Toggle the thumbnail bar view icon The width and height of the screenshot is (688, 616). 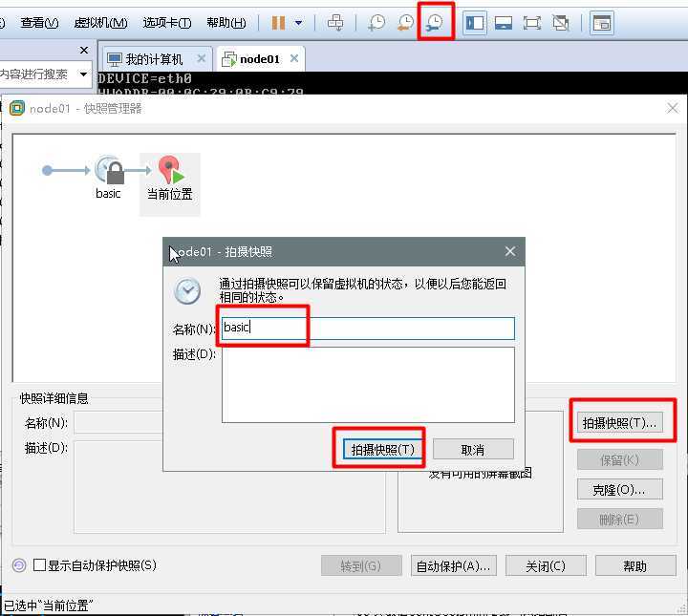pyautogui.click(x=504, y=22)
